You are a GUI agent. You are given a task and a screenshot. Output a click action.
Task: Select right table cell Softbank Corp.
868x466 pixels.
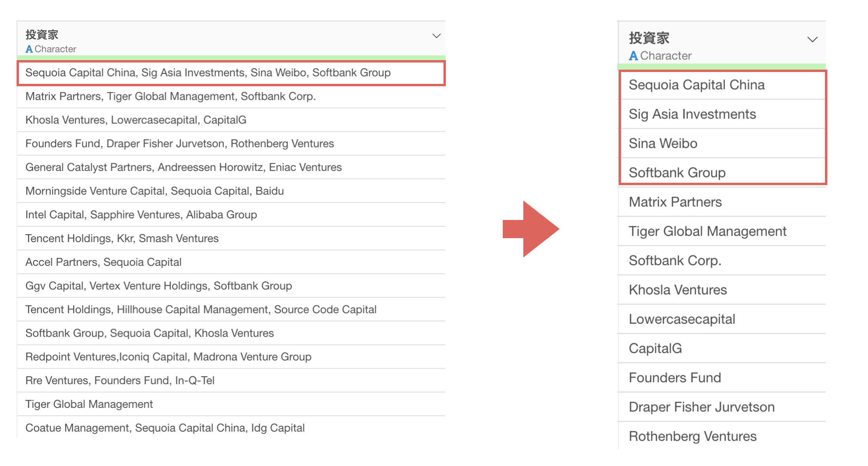tap(722, 261)
